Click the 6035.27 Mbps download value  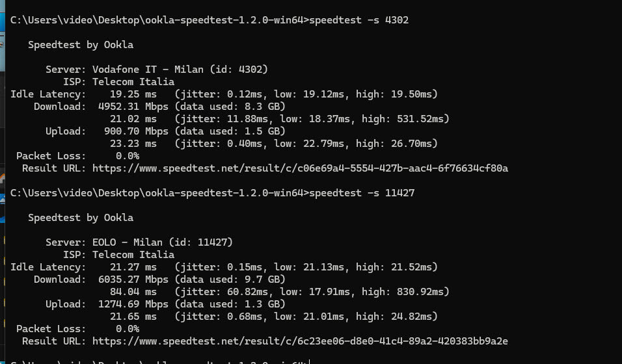coord(133,279)
